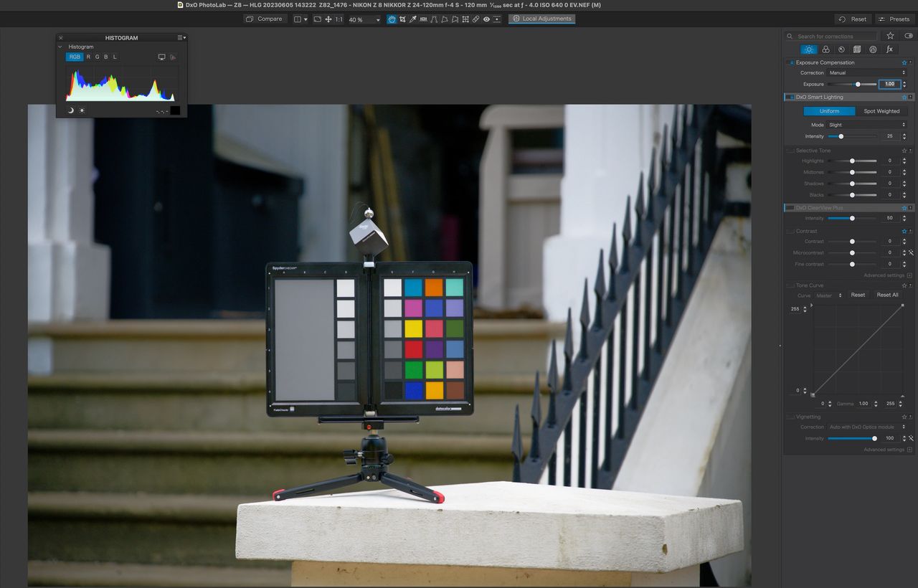Viewport: 918px width, 588px height.
Task: Toggle DxO Smart Lighting on or off
Action: pyautogui.click(x=790, y=97)
